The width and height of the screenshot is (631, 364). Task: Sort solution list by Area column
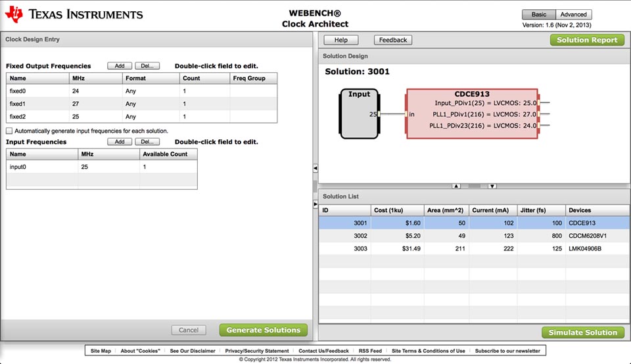pos(446,210)
